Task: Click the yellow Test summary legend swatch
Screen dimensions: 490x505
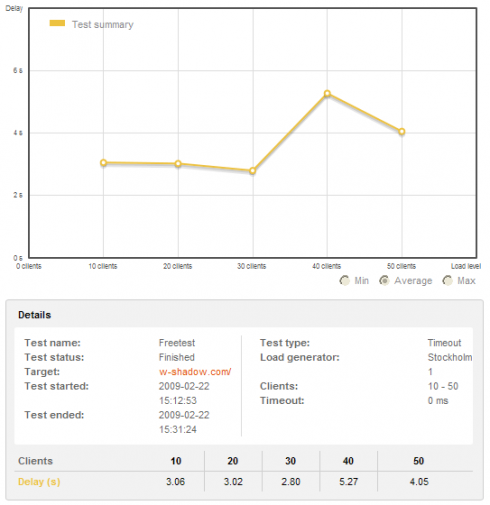Action: (x=57, y=23)
